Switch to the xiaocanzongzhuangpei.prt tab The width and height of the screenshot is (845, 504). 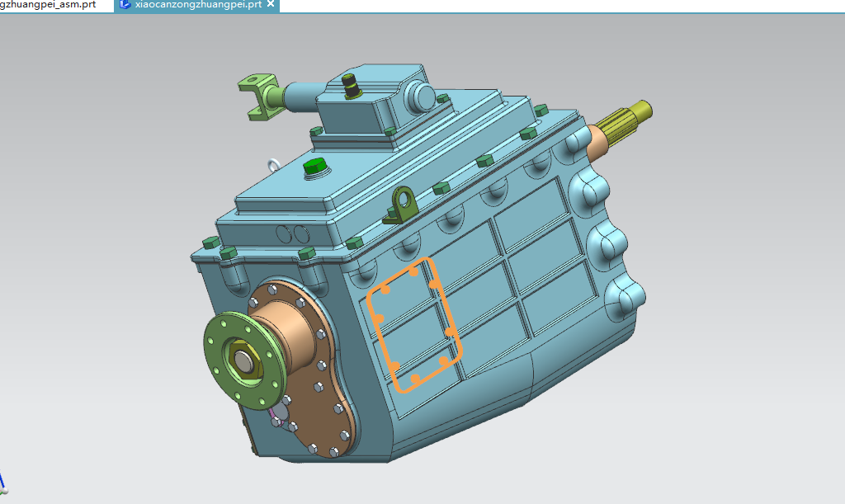198,5
